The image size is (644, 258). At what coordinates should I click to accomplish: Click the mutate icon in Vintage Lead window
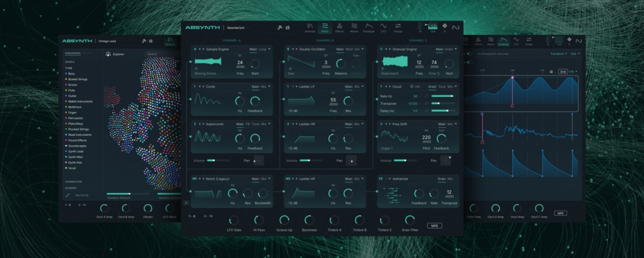point(143,41)
